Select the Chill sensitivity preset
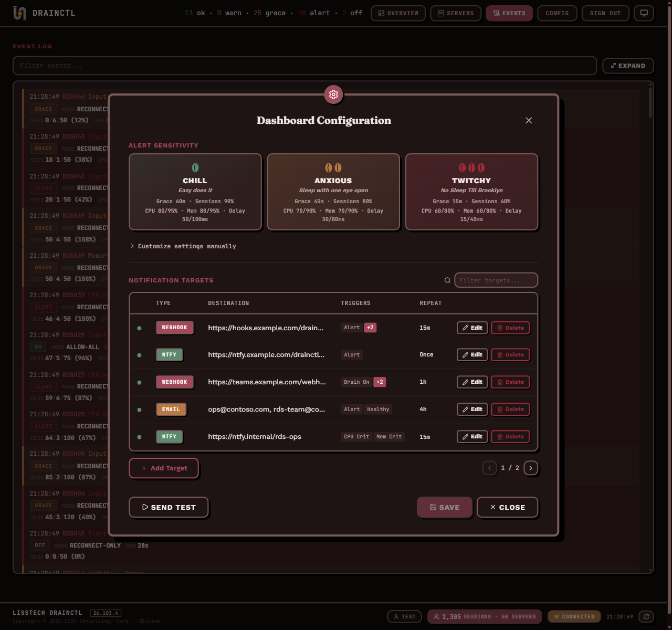672x630 pixels. coord(195,192)
